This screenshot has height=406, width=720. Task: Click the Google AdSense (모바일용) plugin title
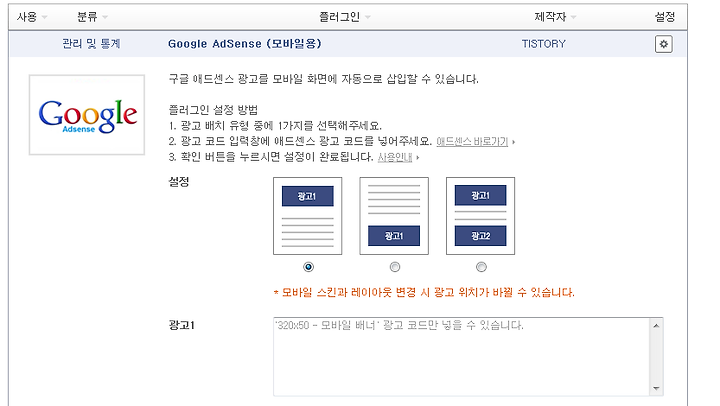(x=245, y=44)
